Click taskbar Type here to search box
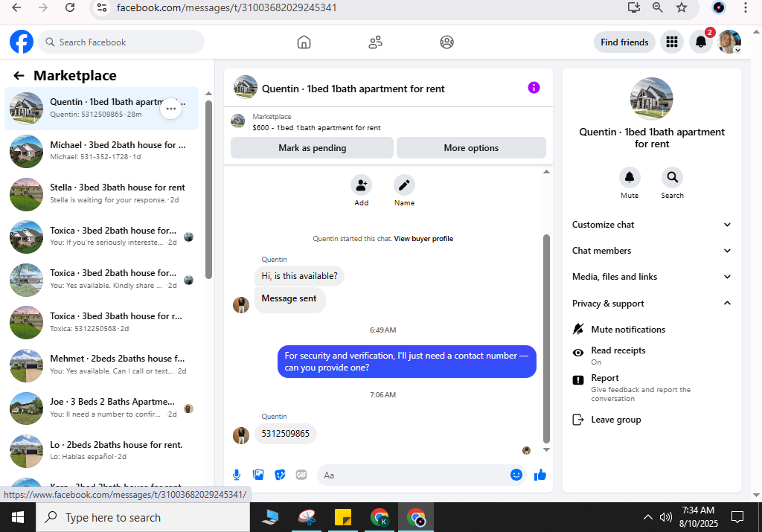The height and width of the screenshot is (532, 762). (x=143, y=517)
